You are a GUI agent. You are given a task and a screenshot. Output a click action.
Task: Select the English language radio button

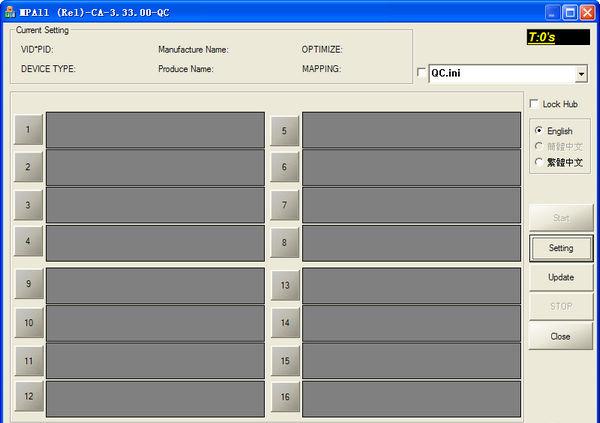point(540,131)
